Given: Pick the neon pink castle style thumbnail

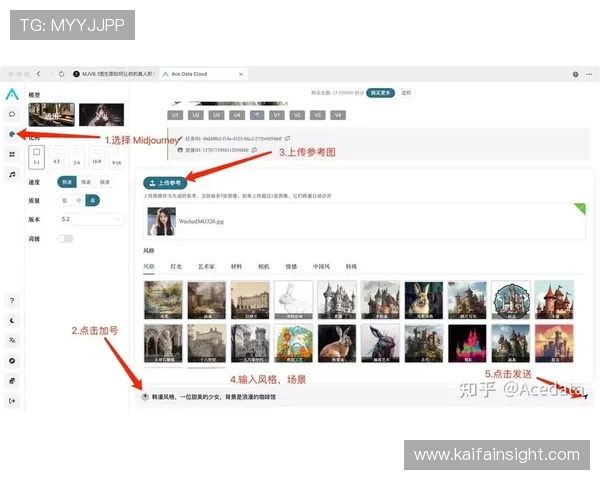Looking at the screenshot, I should (467, 343).
